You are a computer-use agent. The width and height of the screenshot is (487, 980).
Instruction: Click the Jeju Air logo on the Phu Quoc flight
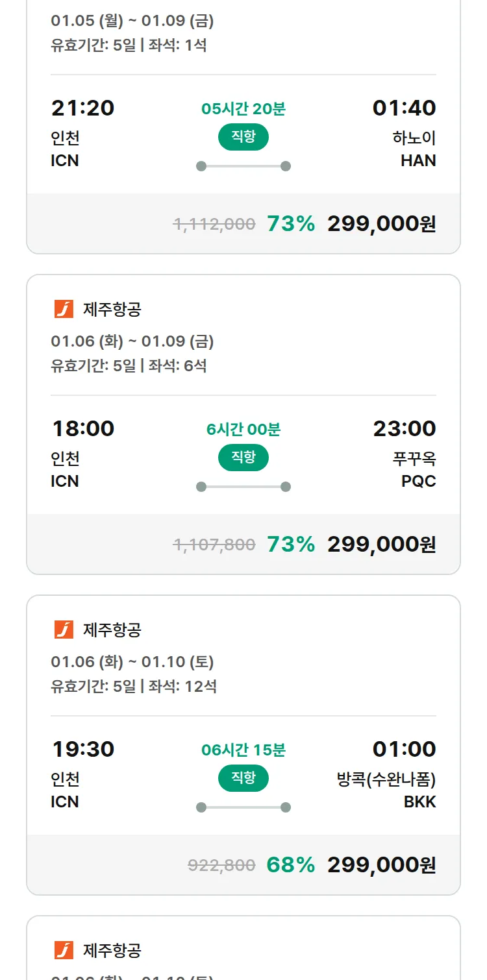pyautogui.click(x=64, y=310)
